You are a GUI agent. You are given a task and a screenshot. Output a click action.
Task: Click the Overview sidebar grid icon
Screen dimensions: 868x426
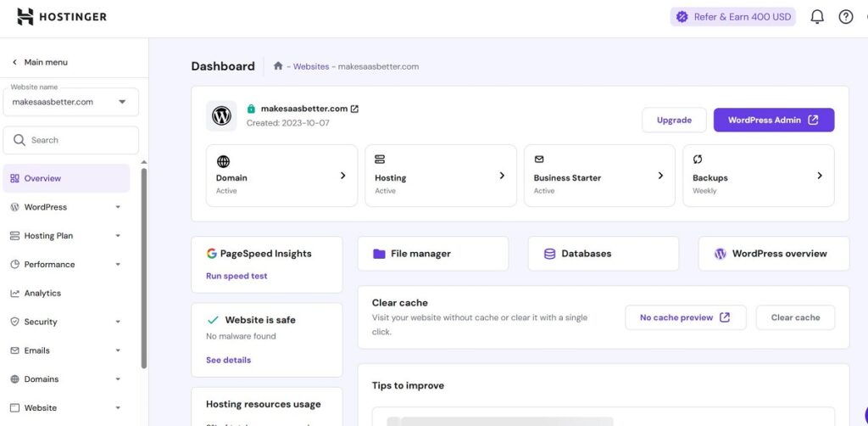click(15, 178)
